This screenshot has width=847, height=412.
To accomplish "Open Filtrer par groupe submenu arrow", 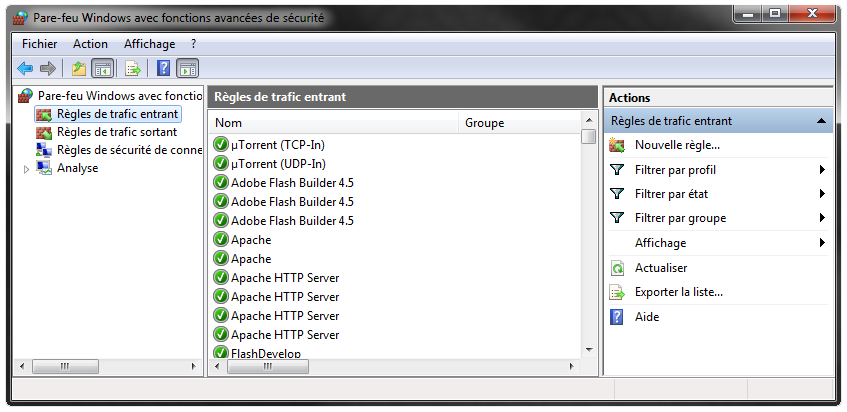I will click(822, 218).
